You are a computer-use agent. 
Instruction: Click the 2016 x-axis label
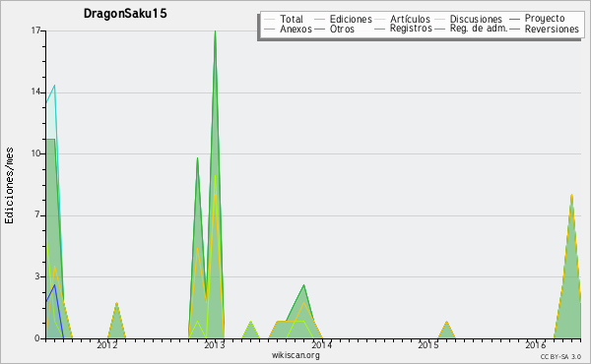click(536, 344)
